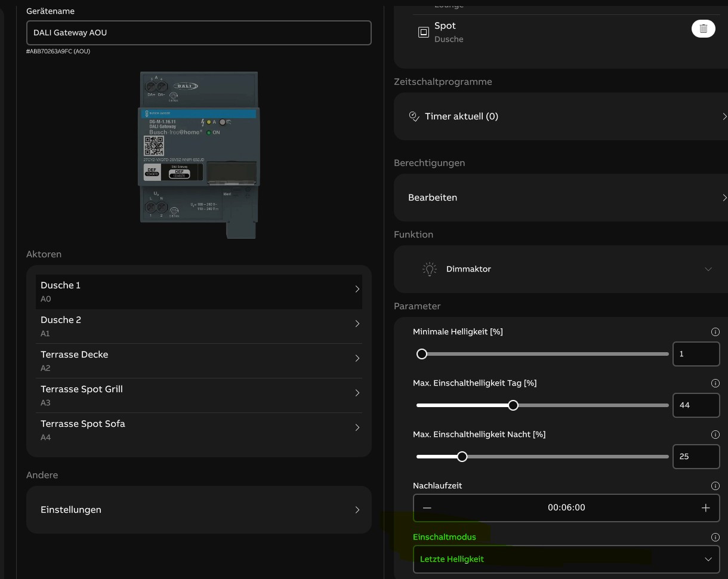
Task: Click info icon for Minimale Helligkeit
Action: coord(715,332)
